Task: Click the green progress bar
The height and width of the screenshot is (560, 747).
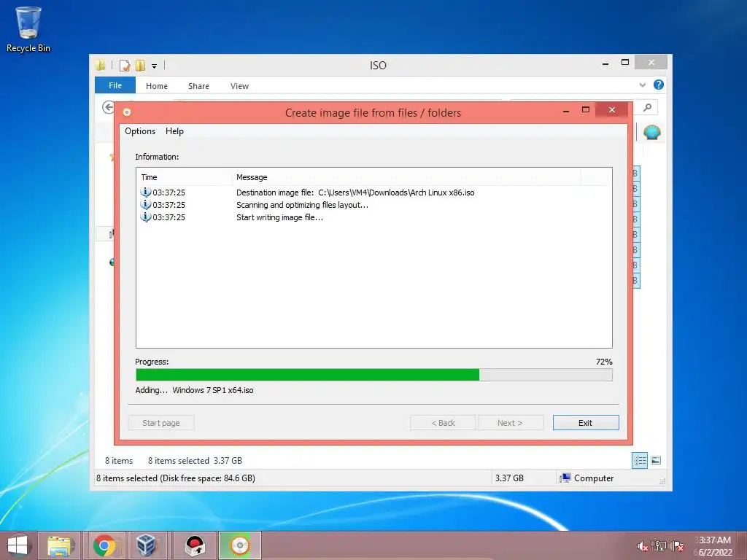Action: 374,375
